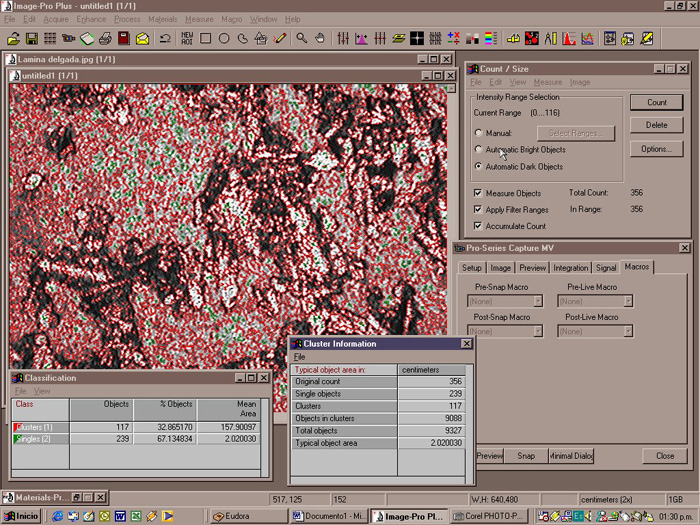Image resolution: width=700 pixels, height=525 pixels.
Task: Open the Measure menu in Count / Size window
Action: tap(548, 82)
